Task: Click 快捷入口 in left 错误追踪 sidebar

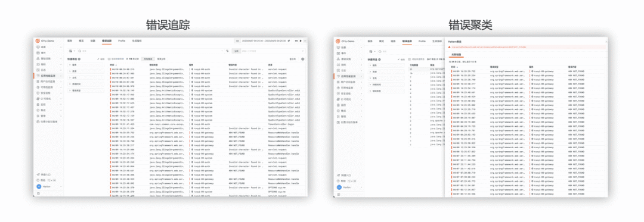Action: point(44,175)
